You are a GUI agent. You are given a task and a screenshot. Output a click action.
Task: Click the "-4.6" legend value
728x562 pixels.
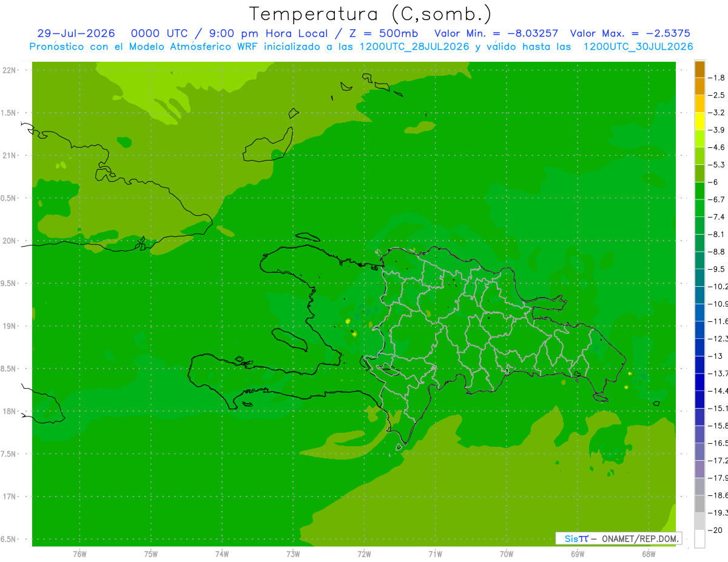coord(716,147)
